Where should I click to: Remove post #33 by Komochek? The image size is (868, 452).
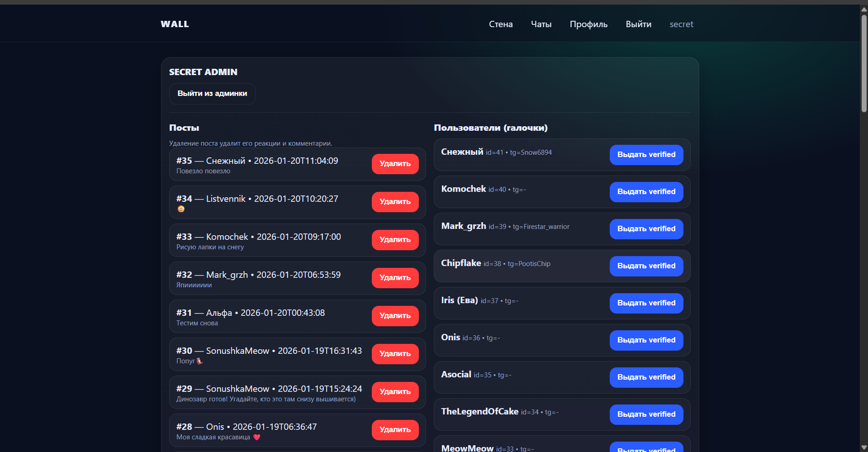point(395,240)
